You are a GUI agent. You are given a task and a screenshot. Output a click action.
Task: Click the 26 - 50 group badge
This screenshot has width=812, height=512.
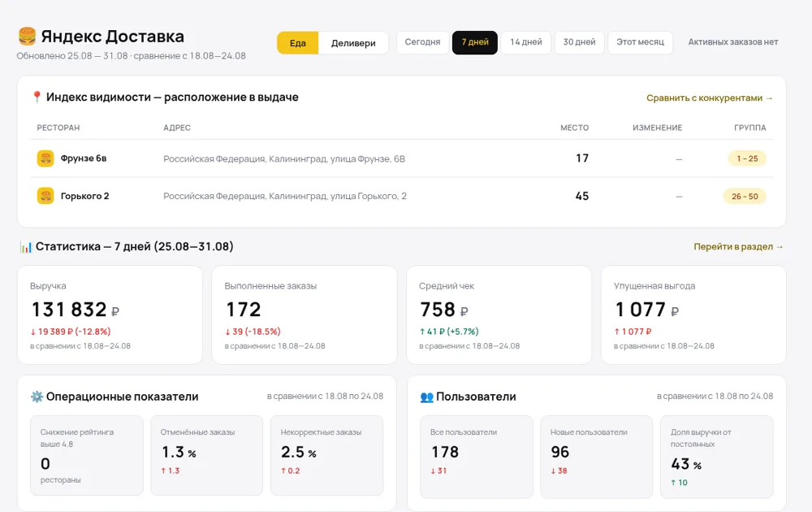coord(745,197)
